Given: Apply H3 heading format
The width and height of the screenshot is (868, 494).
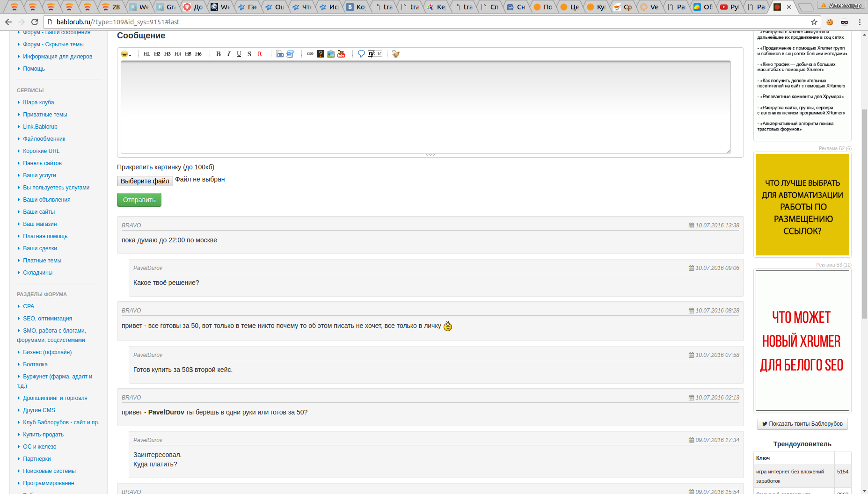Looking at the screenshot, I should coord(167,54).
